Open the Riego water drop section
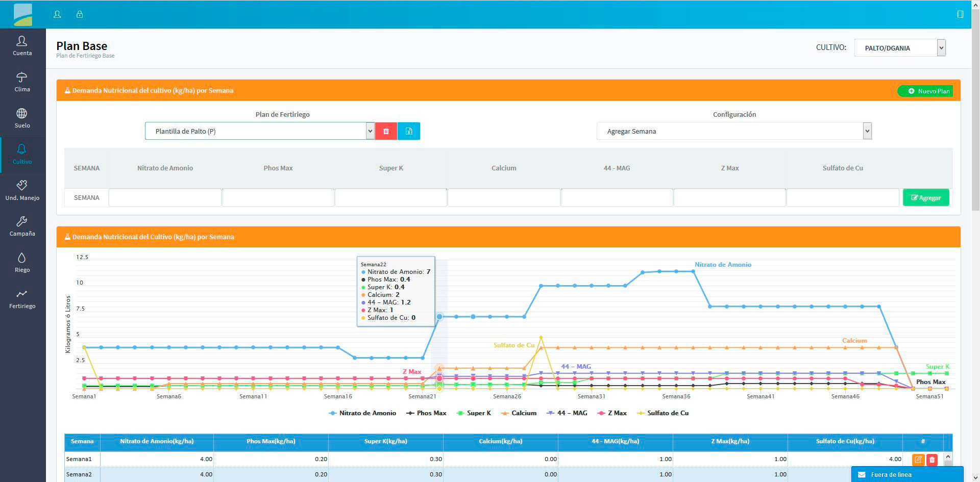The width and height of the screenshot is (980, 482). (22, 262)
